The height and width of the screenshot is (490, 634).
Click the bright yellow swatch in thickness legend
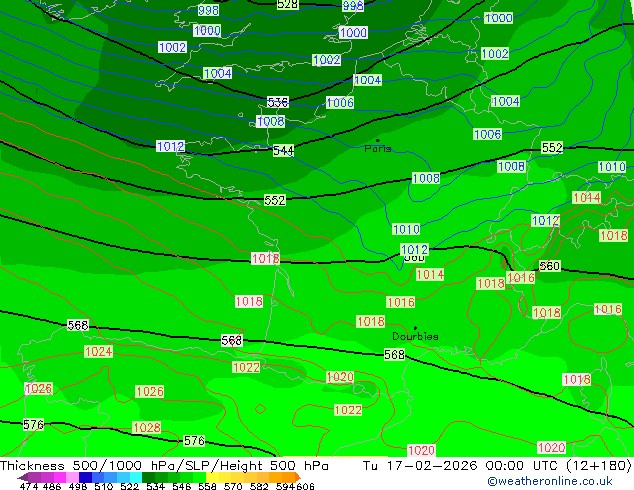[212, 477]
